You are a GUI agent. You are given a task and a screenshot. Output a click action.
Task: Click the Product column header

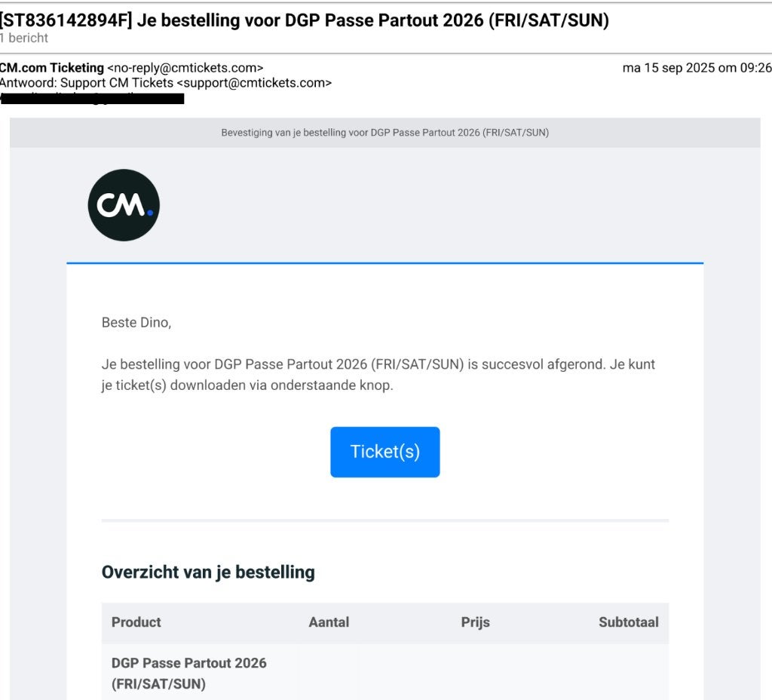click(136, 622)
